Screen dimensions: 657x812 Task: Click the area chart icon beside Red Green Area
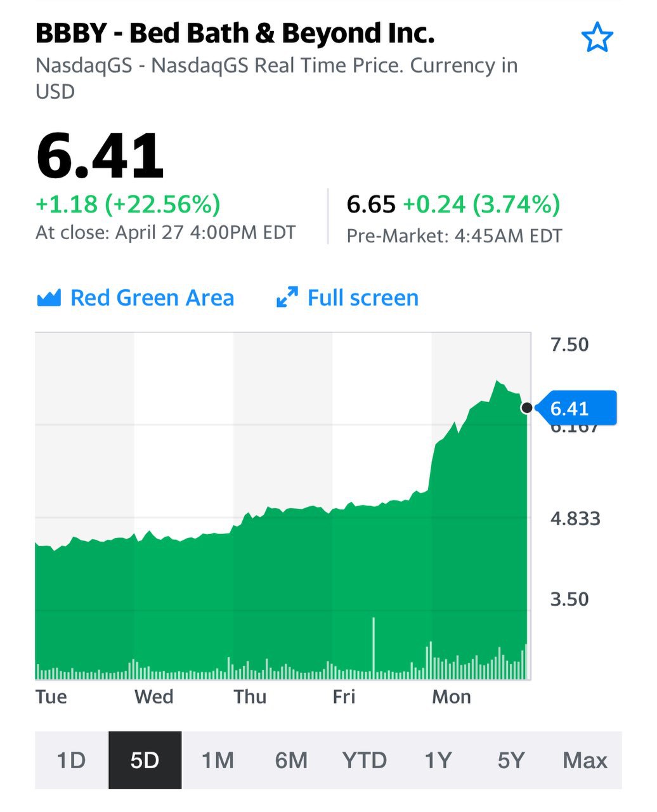tap(49, 298)
